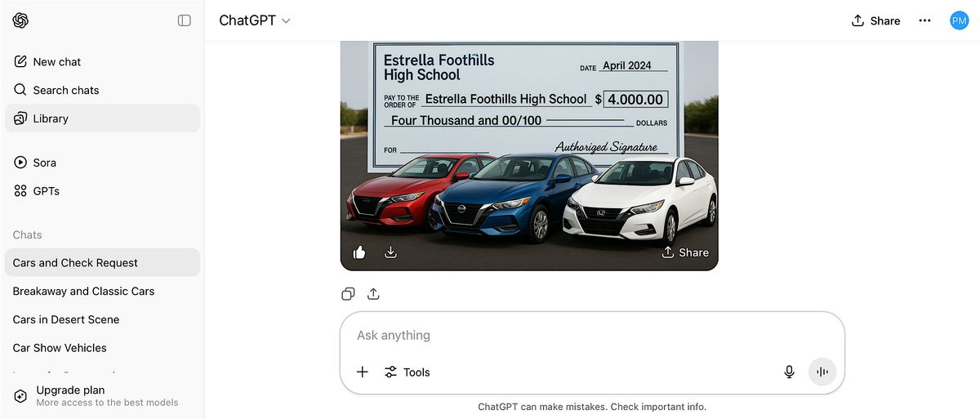Viewport: 980px width, 419px height.
Task: Click Share on the generated image
Action: pyautogui.click(x=685, y=252)
